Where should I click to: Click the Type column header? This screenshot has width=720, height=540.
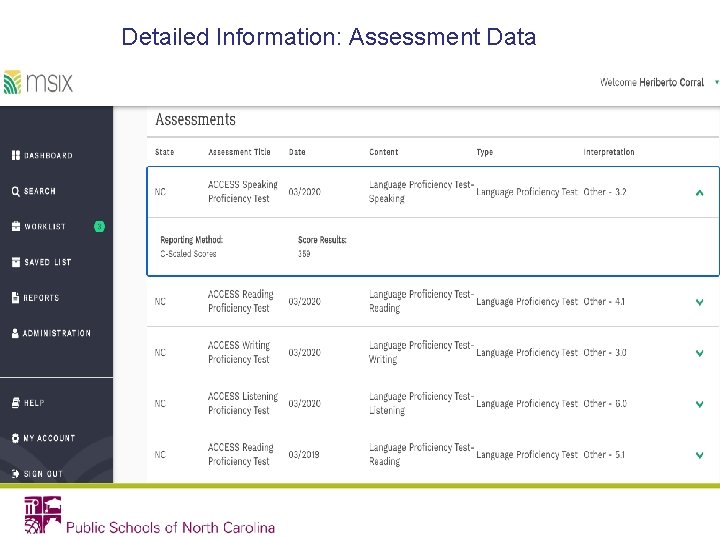484,152
